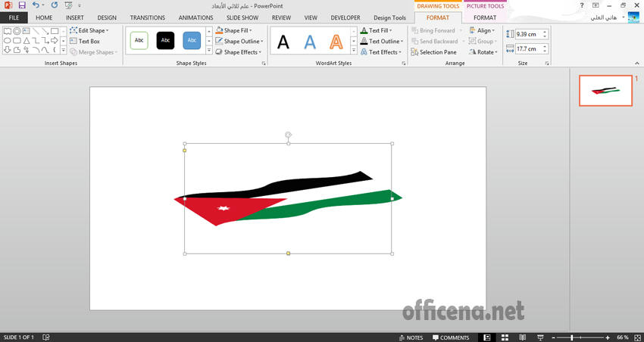Viewport: 644px width, 342px height.
Task: Select the isosceles triangle shape
Action: (x=27, y=41)
